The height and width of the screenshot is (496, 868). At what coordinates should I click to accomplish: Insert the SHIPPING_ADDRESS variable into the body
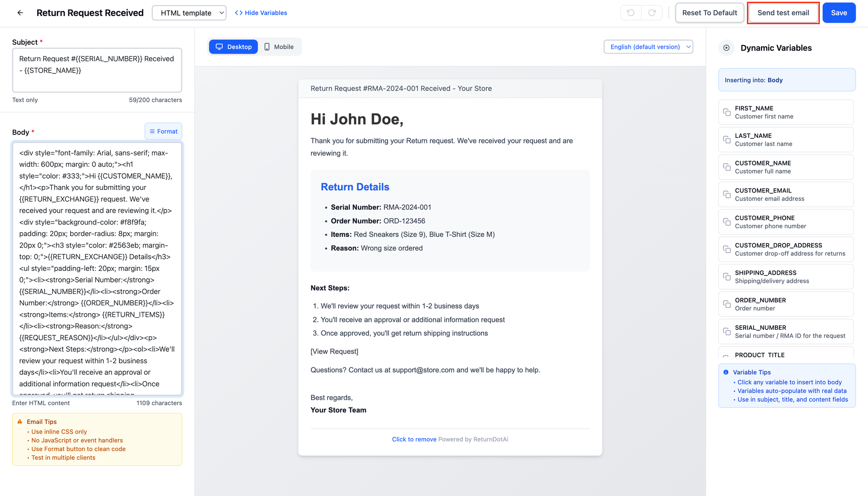point(786,276)
